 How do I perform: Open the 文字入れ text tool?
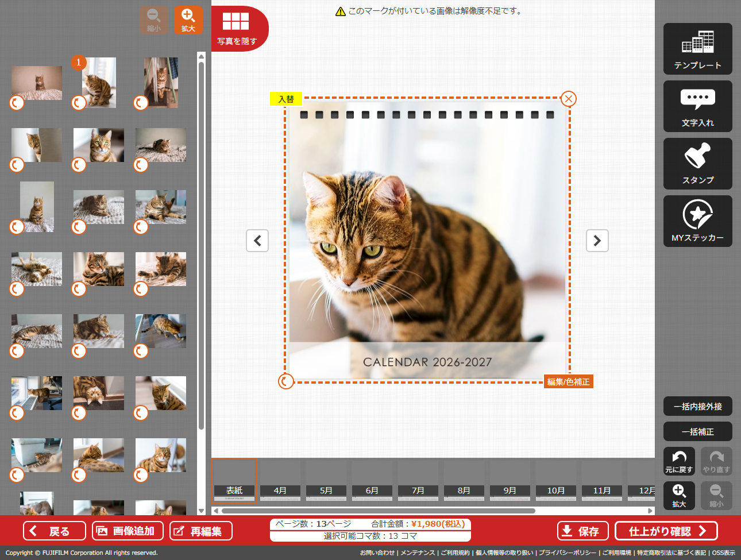[x=697, y=106]
